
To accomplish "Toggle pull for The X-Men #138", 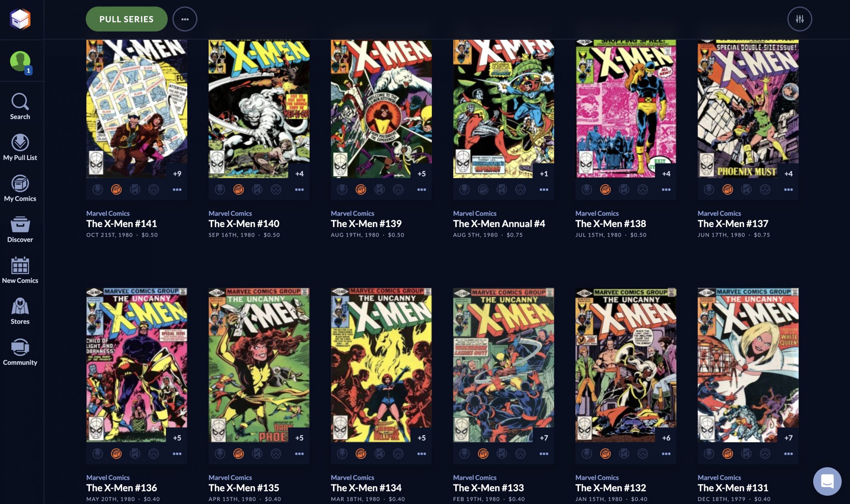I will [586, 190].
